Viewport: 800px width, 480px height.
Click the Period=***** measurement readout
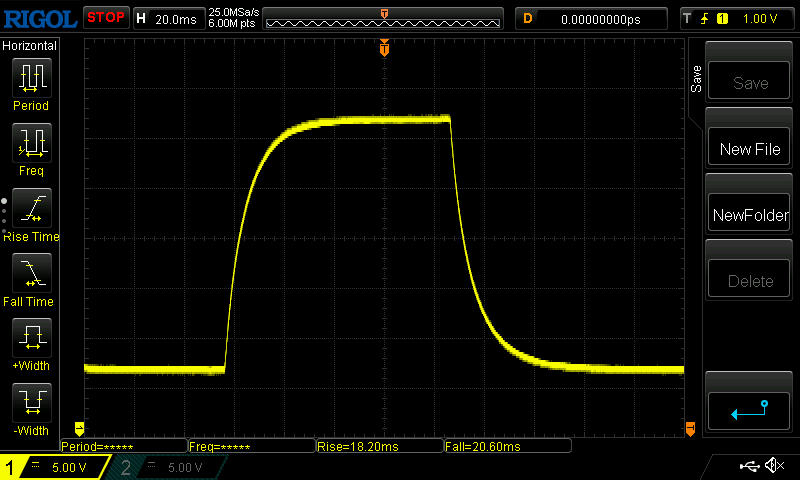pyautogui.click(x=123, y=446)
